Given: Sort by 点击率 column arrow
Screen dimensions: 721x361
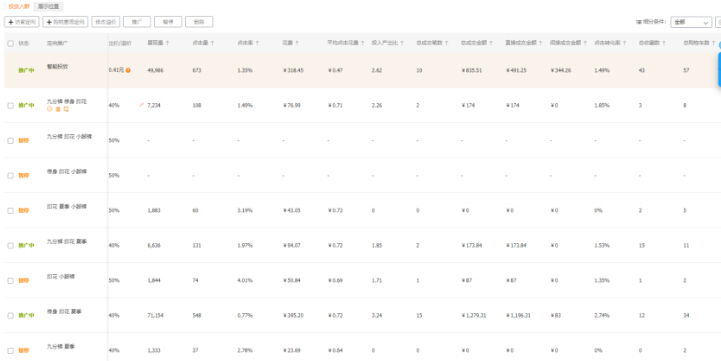Looking at the screenshot, I should point(257,43).
